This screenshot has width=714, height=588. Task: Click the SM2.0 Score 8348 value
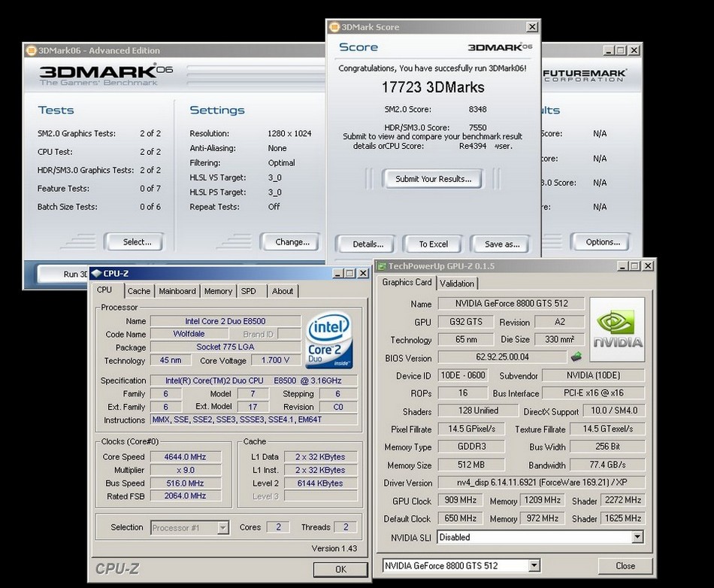pos(478,109)
